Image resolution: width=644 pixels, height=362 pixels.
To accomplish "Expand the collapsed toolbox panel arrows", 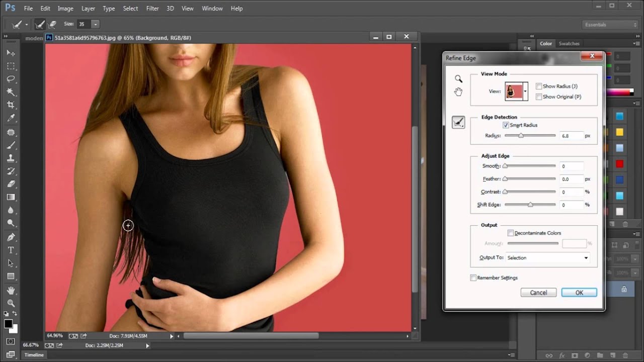I will [6, 37].
